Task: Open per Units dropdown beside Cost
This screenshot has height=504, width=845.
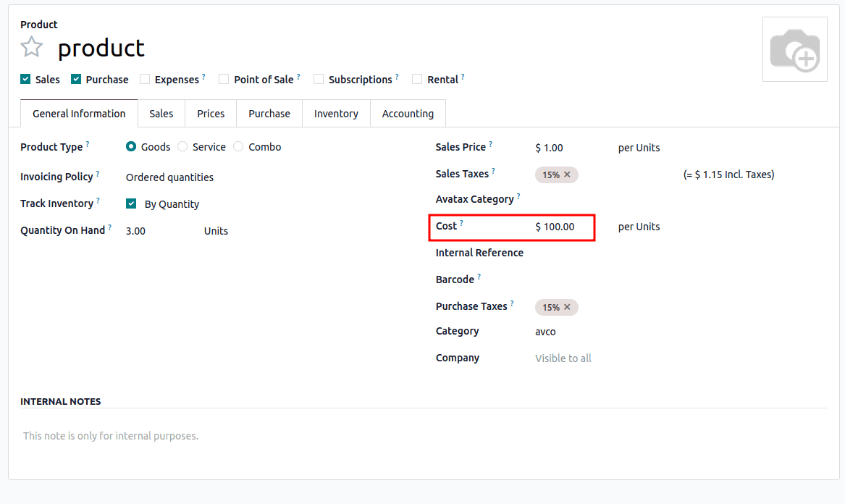Action: tap(639, 227)
